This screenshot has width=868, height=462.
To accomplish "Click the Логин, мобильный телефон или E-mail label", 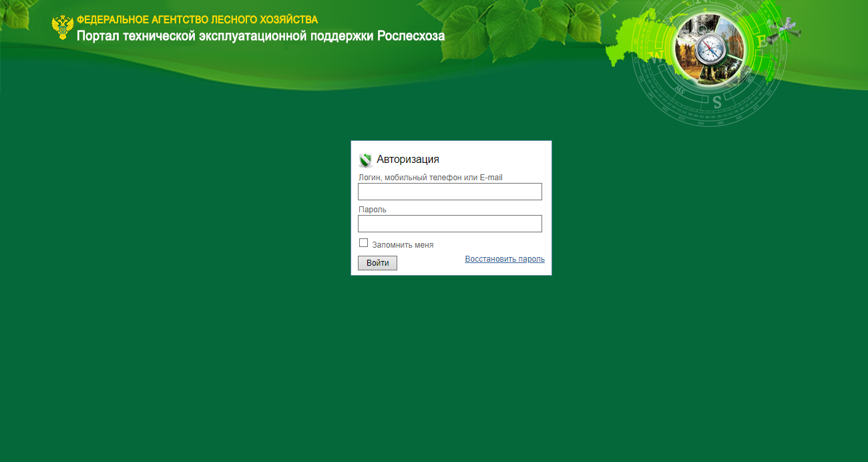I will pos(430,178).
